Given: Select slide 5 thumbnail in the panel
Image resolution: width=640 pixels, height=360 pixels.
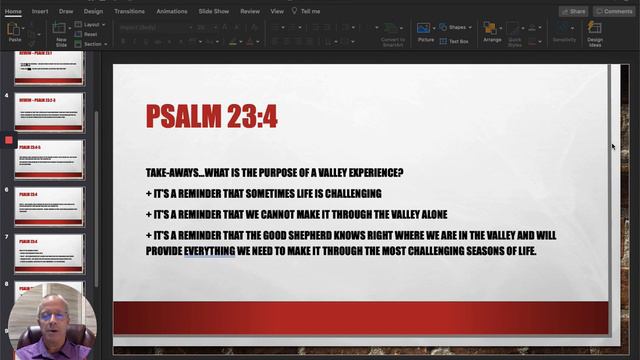Looking at the screenshot, I should tap(49, 159).
